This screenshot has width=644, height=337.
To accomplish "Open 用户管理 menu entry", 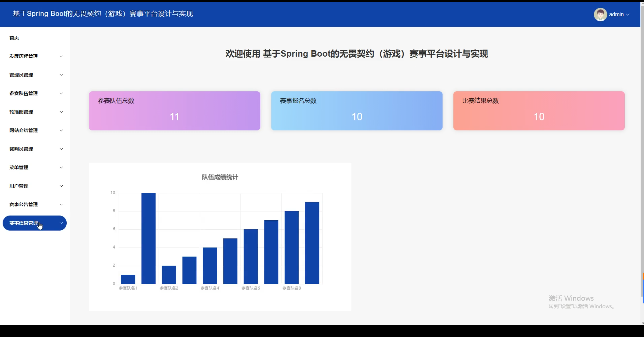I will [19, 186].
